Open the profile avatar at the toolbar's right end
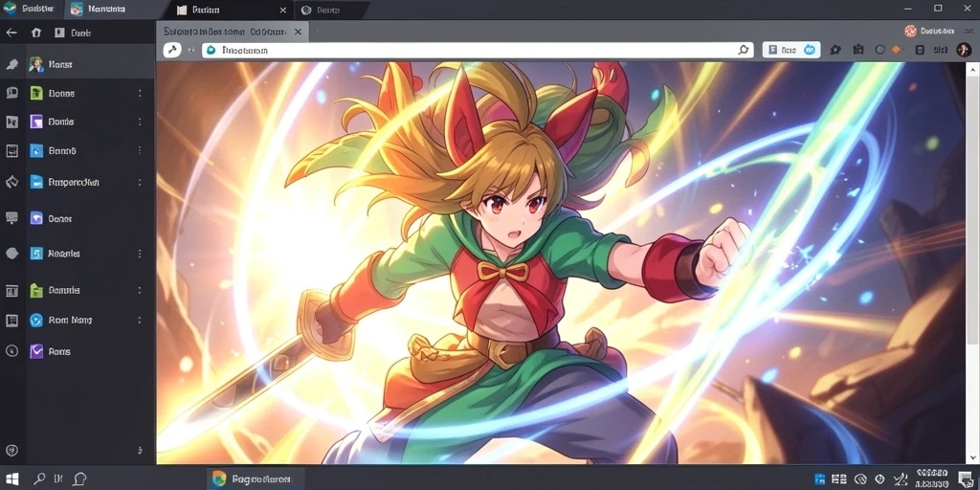Screen dimensions: 980x490 tap(963, 50)
